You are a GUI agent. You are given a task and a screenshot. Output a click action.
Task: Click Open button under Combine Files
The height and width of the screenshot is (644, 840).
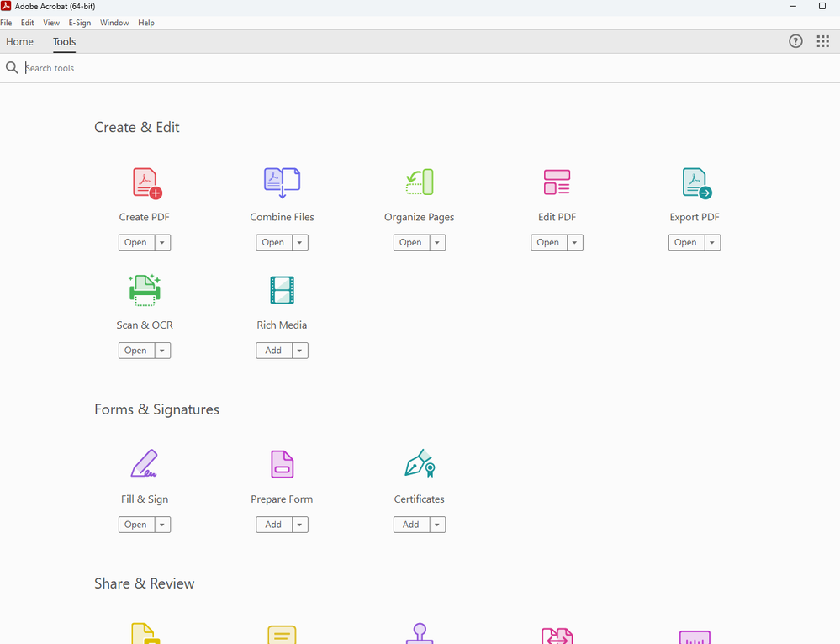(274, 243)
